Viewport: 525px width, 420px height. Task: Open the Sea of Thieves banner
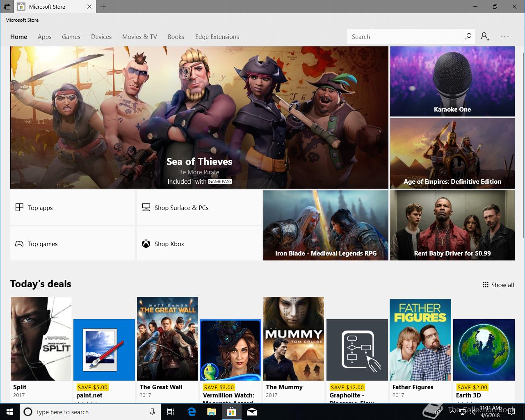coord(199,117)
